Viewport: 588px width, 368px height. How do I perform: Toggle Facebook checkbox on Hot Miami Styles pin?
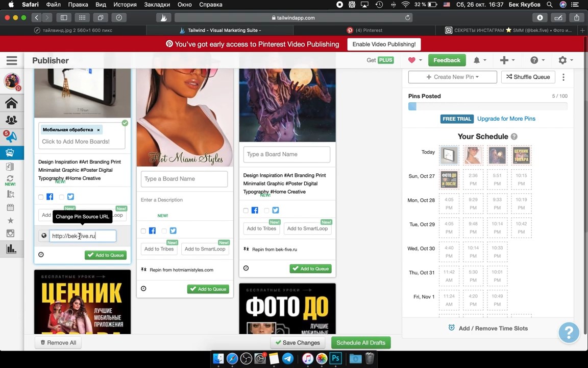tap(143, 231)
